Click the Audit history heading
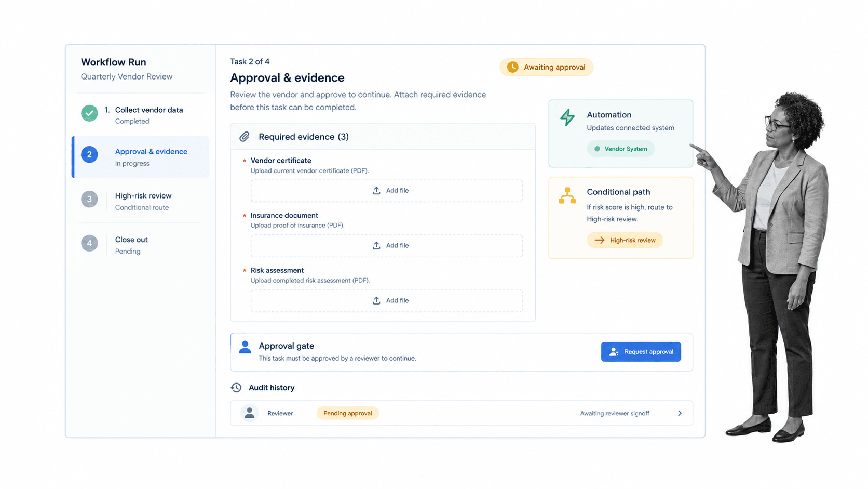The height and width of the screenshot is (489, 868). coord(272,388)
